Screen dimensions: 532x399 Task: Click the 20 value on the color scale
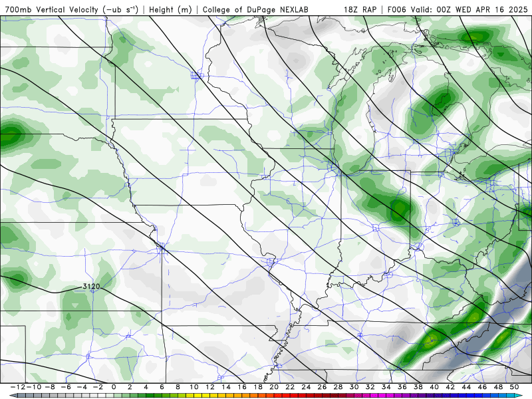(274, 387)
